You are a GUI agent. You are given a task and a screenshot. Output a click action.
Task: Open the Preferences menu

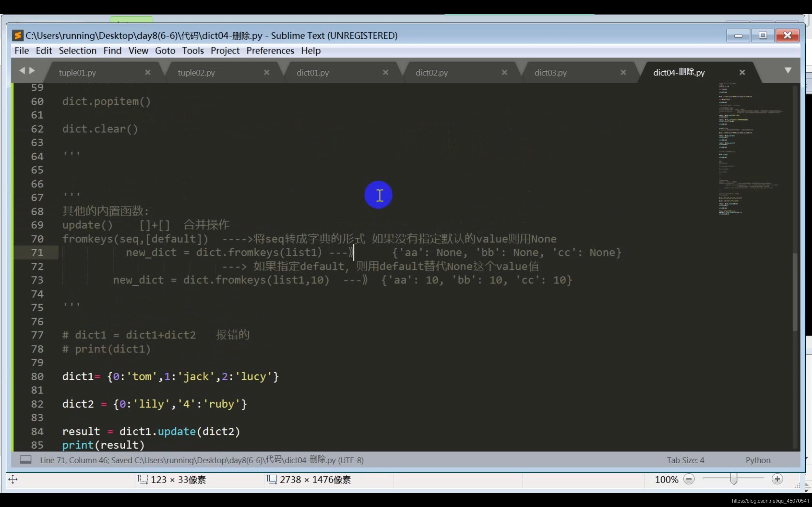pos(270,51)
